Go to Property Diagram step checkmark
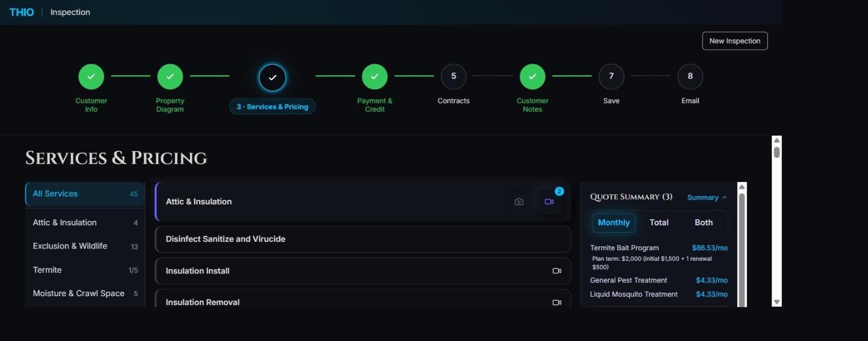The width and height of the screenshot is (868, 341). pos(170,76)
